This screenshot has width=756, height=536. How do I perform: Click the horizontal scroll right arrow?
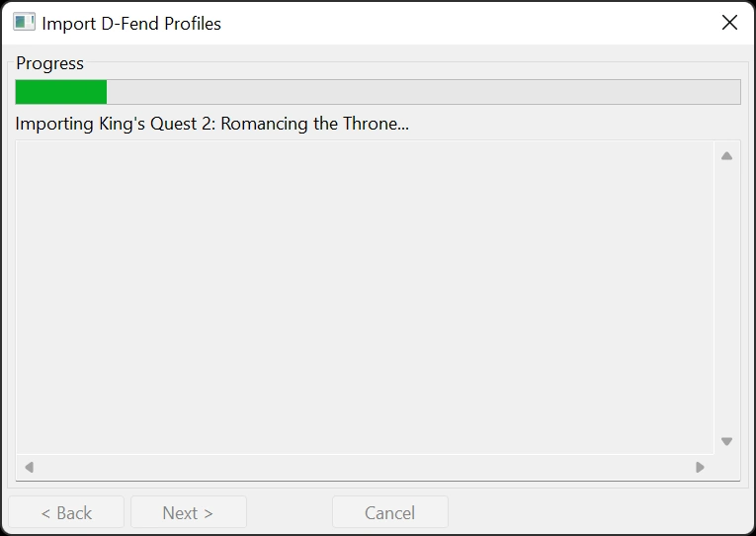tap(700, 467)
